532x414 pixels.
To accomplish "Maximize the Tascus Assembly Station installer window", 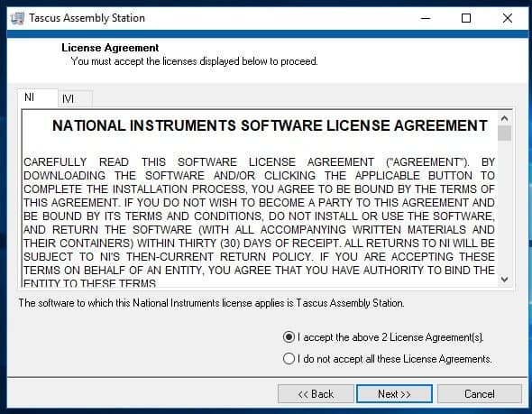I will pyautogui.click(x=466, y=18).
